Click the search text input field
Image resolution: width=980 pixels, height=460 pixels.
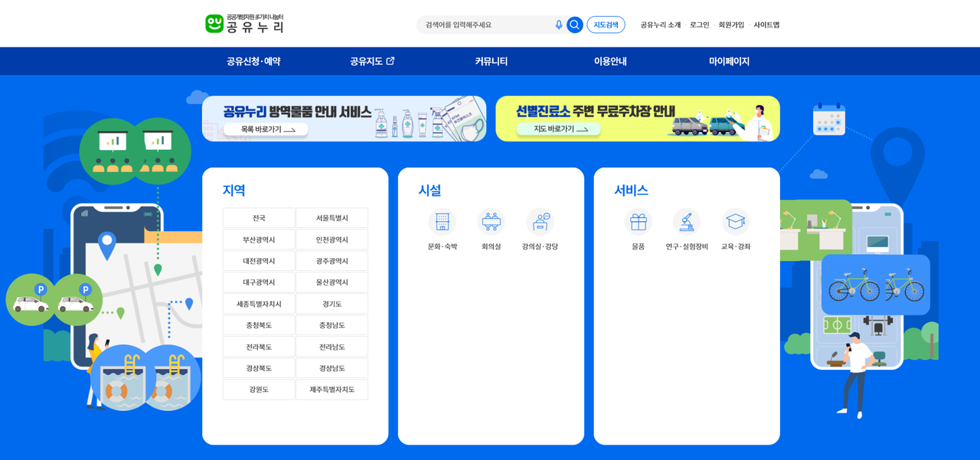coord(486,25)
